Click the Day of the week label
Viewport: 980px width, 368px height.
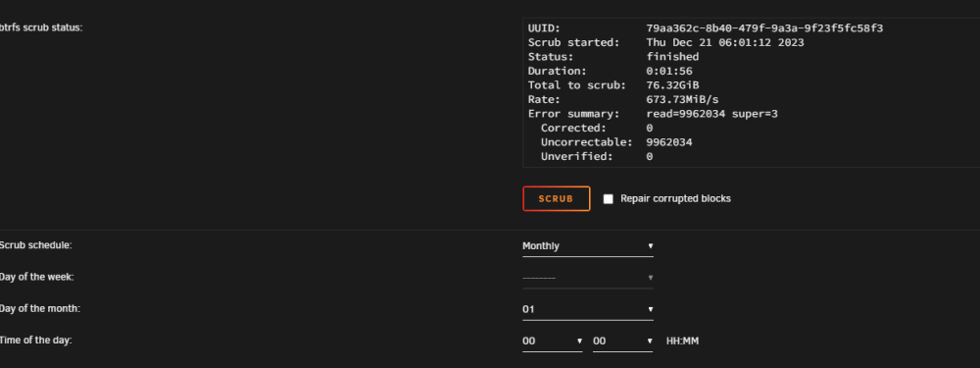37,277
